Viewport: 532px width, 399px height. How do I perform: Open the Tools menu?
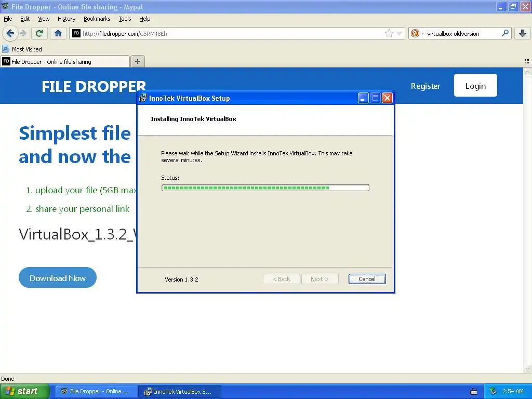point(125,19)
